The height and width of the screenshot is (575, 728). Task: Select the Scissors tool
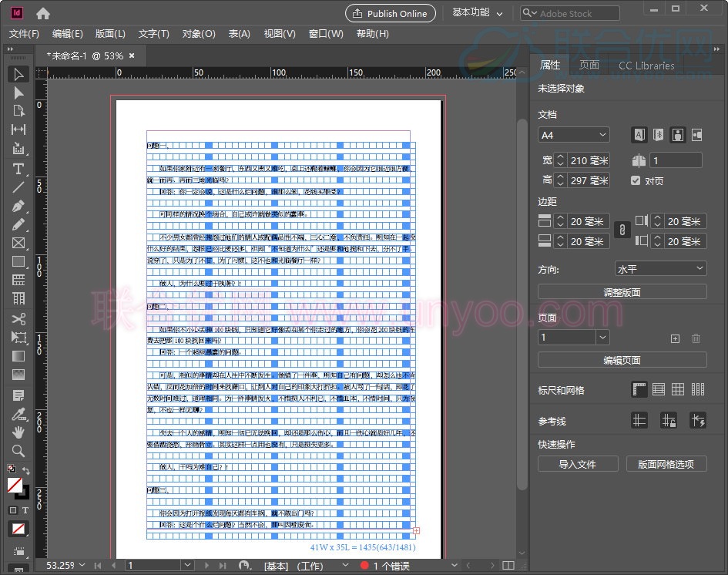click(x=18, y=318)
